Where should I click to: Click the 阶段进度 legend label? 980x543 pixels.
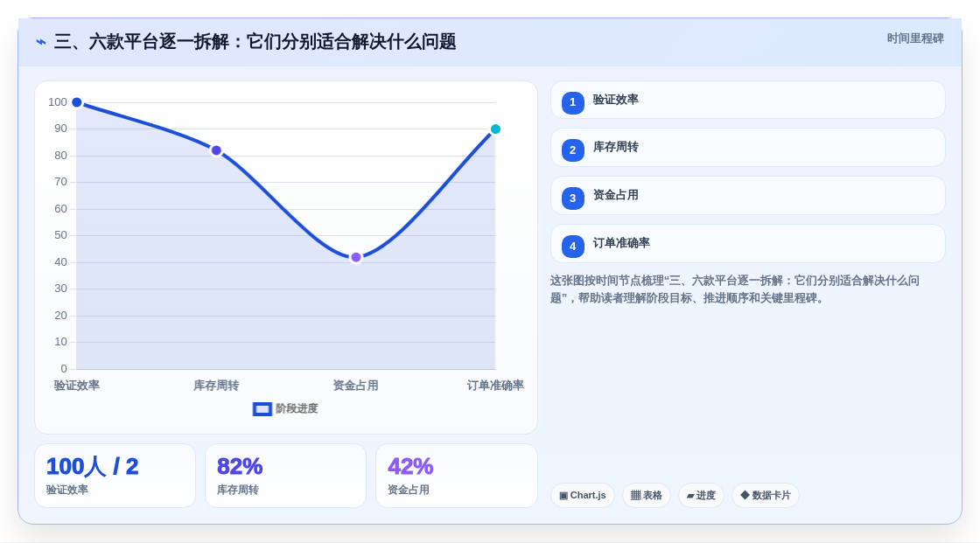pyautogui.click(x=297, y=408)
